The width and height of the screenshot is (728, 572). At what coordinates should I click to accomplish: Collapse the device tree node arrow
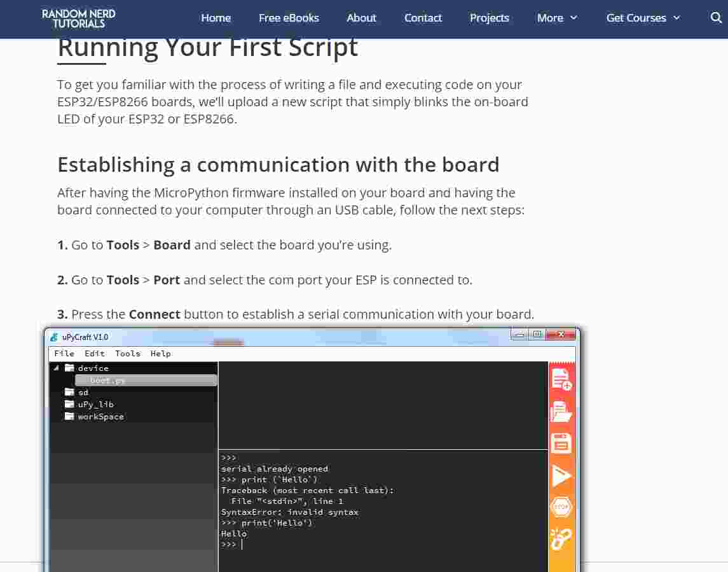pos(56,368)
